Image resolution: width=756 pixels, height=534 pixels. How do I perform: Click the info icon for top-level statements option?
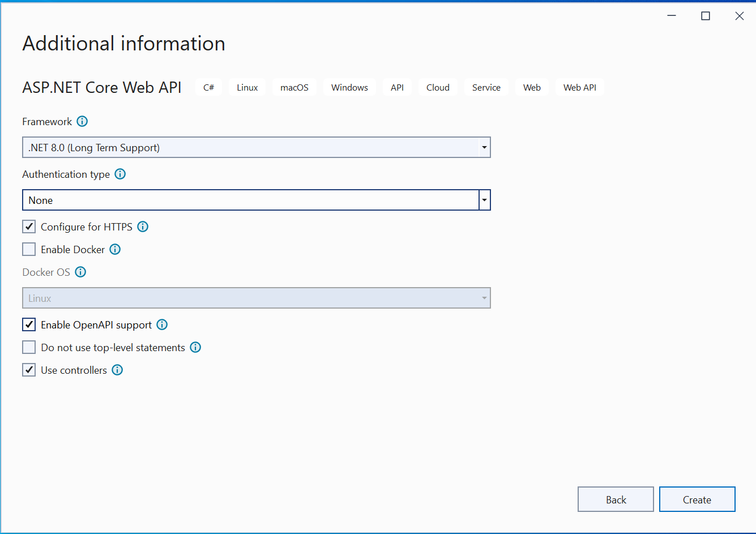tap(195, 347)
